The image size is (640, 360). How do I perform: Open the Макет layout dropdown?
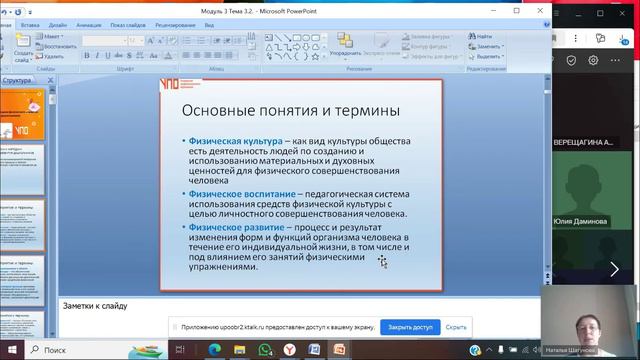[50, 36]
